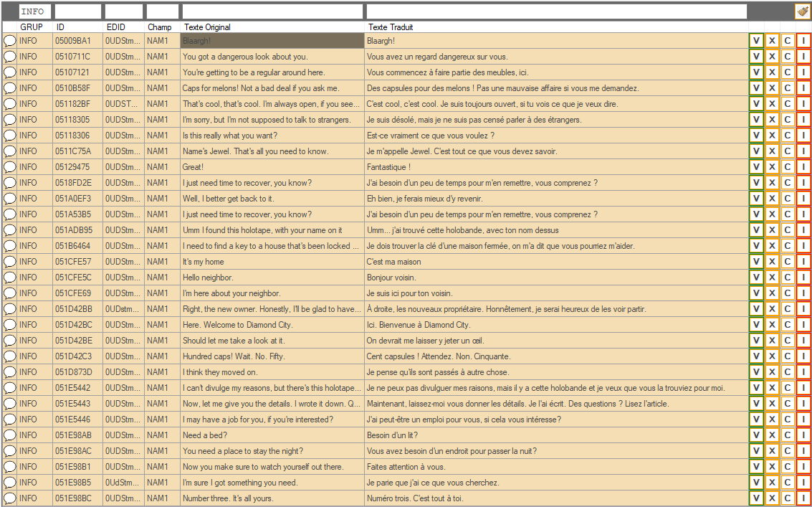Viewport: 812px width, 507px height.
Task: Select the bubble icon beside ID 0511C75A
Action: point(10,151)
